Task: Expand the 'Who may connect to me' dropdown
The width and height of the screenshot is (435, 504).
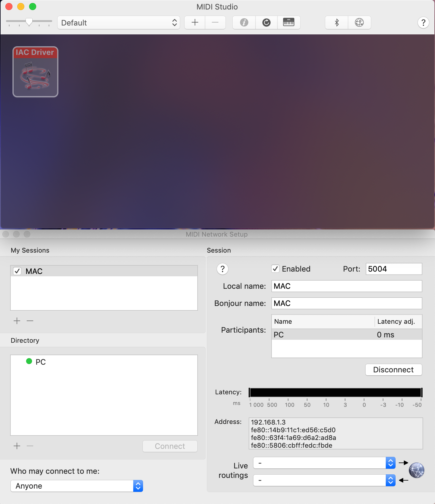Action: point(77,486)
